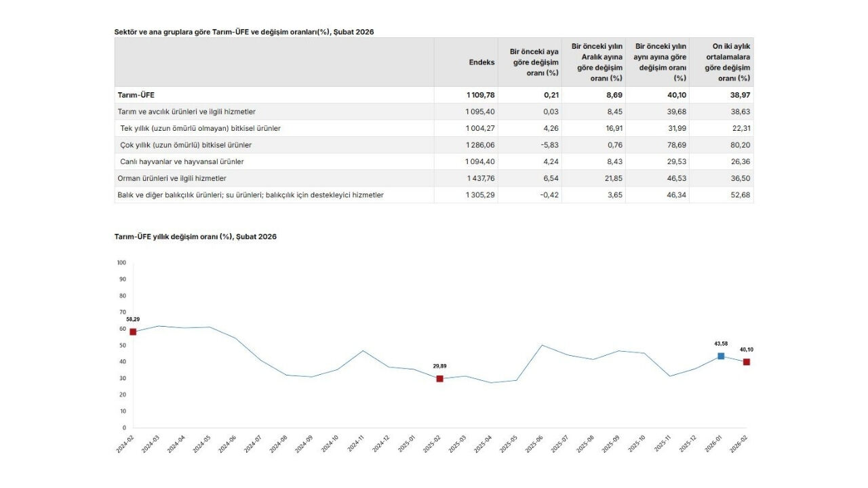Click the 'Balık ve diğer balıkçılık ürünleri' row
The image size is (868, 488).
click(251, 195)
